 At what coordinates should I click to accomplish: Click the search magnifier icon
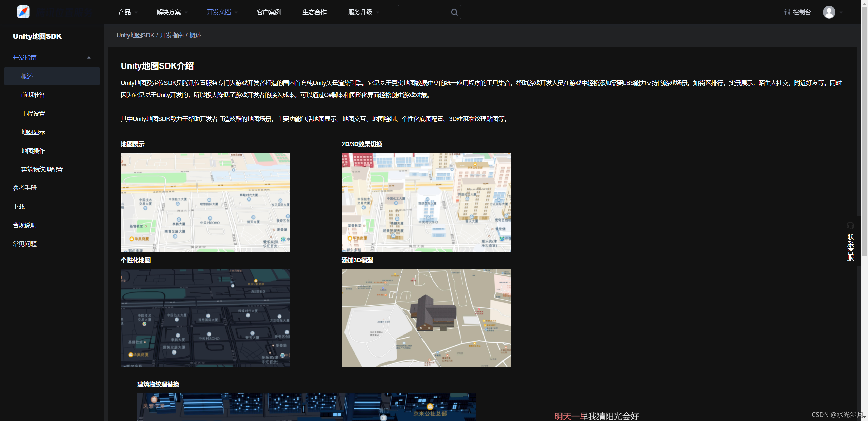point(454,12)
